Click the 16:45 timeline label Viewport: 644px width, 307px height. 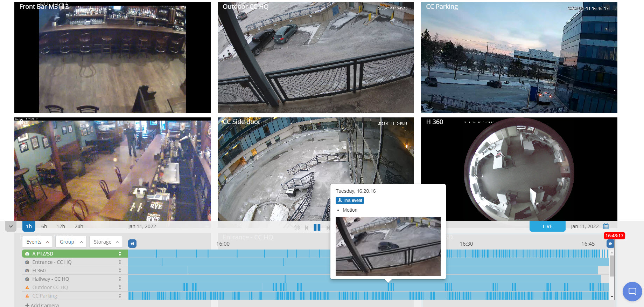pyautogui.click(x=588, y=244)
